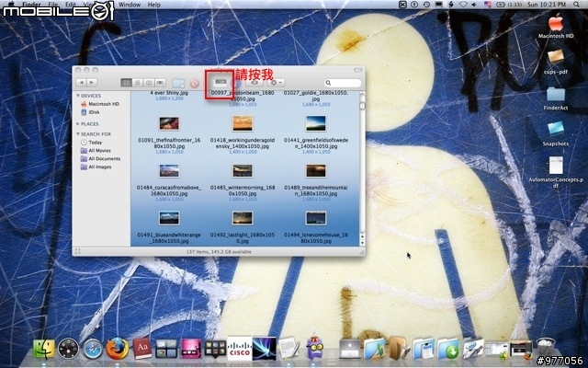Image resolution: width=588 pixels, height=368 pixels.
Task: Open Dashboard from the Dock
Action: coord(68,349)
